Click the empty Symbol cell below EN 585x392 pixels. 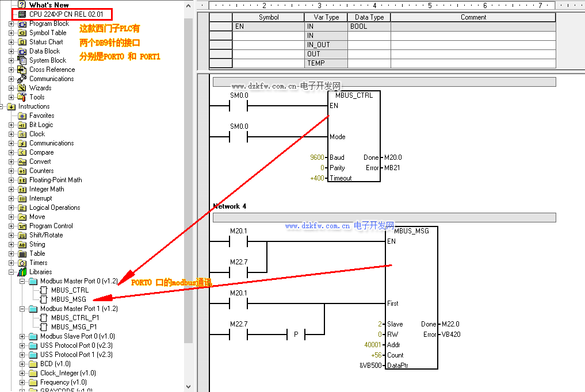click(x=268, y=36)
